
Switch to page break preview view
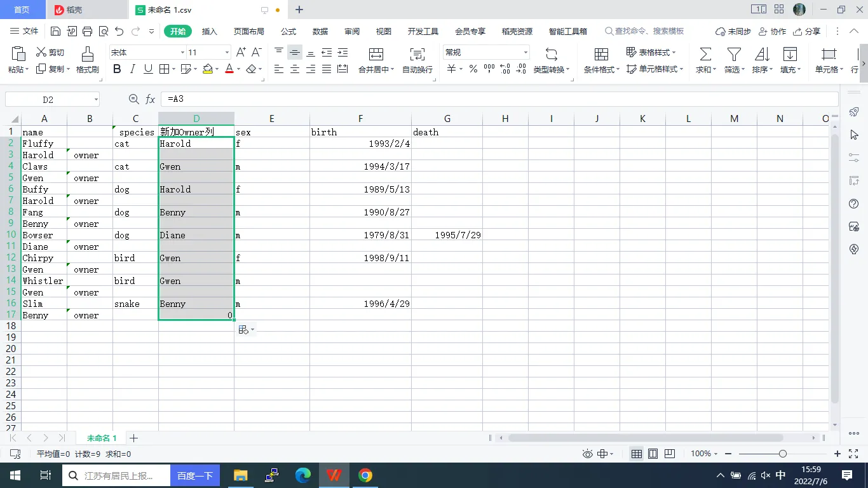click(669, 454)
